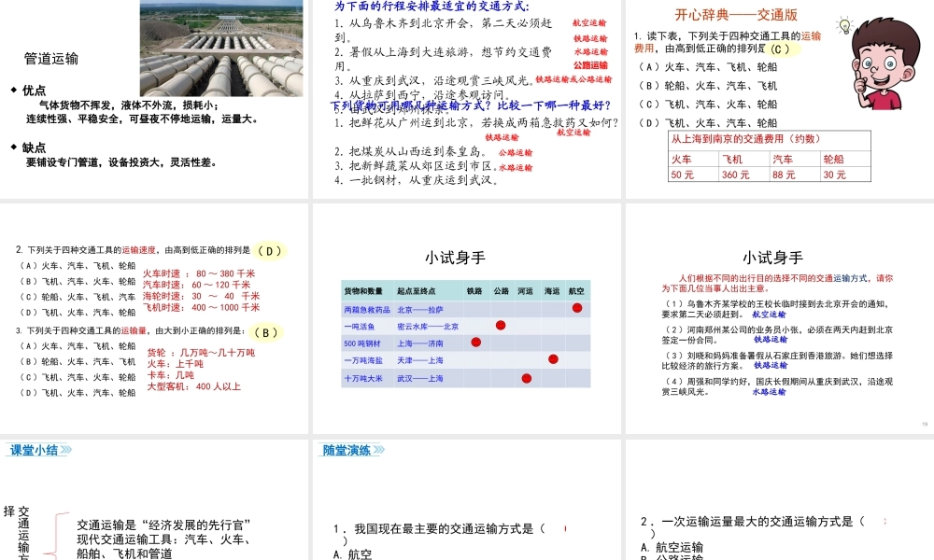Click the red dot in the 十万吨大米 row
934x560 pixels.
click(526, 379)
